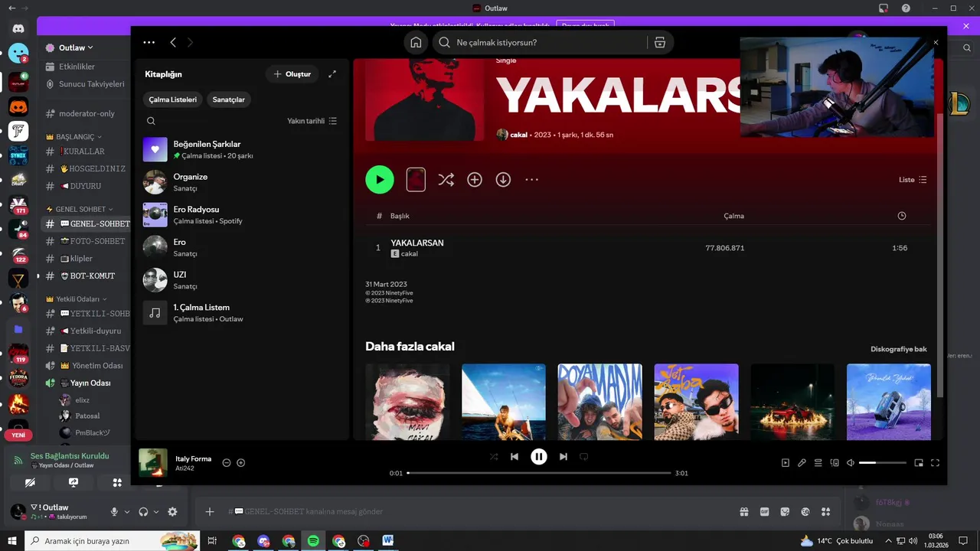Share your screen in Discord voice
Screen dimensions: 980x551
click(x=73, y=483)
